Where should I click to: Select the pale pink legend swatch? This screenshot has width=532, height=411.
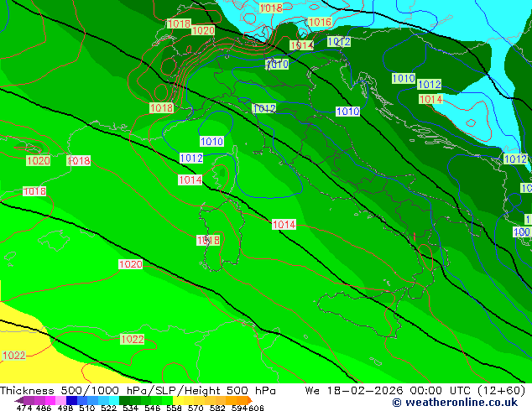click(x=60, y=400)
